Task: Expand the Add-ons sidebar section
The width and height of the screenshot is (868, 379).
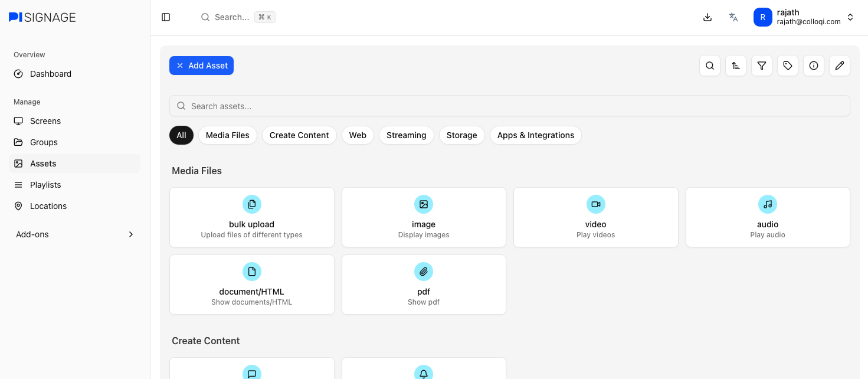Action: pyautogui.click(x=75, y=234)
